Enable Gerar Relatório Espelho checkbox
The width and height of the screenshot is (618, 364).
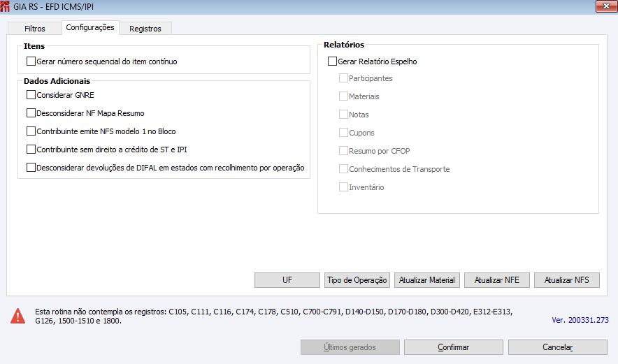pos(333,61)
